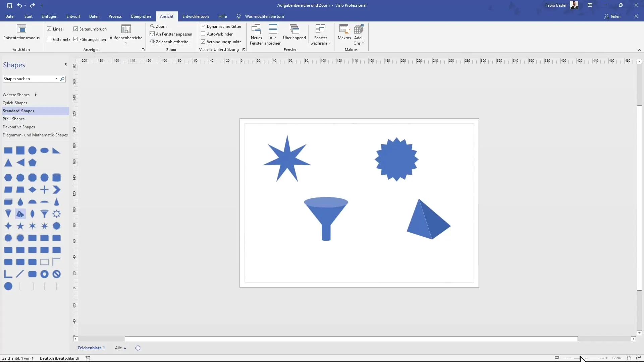Image resolution: width=644 pixels, height=362 pixels.
Task: Select the gear shape in the stencil
Action: pos(57,214)
